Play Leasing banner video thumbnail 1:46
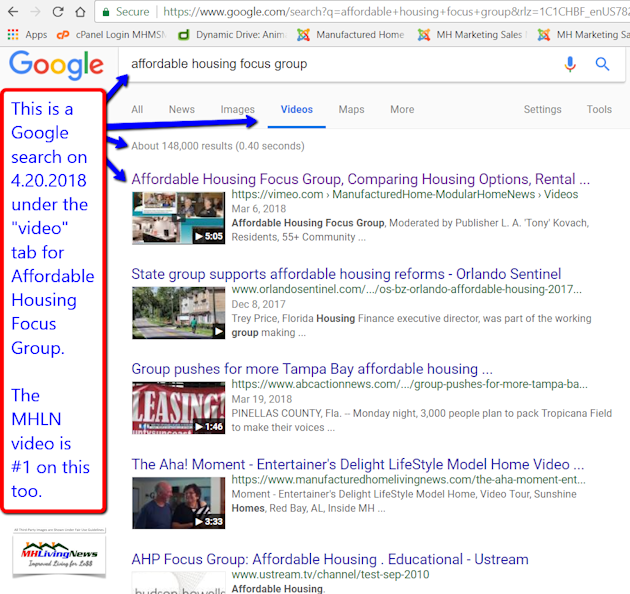The image size is (630, 594). [178, 408]
